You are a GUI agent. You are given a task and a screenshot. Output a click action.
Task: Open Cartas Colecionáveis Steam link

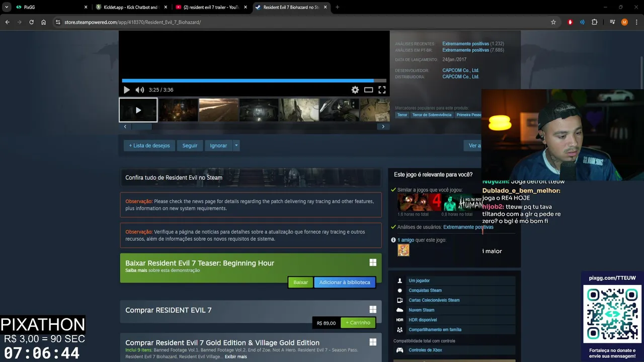tap(434, 300)
